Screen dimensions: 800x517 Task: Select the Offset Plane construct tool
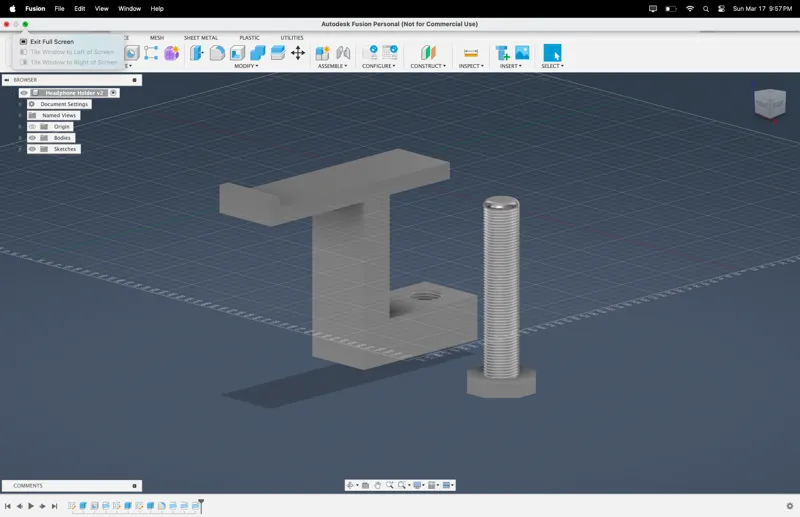click(x=428, y=53)
